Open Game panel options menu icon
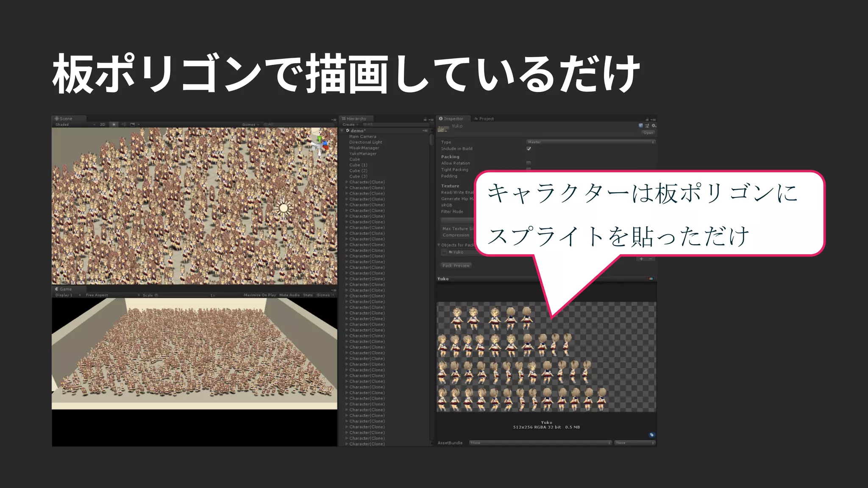The width and height of the screenshot is (868, 488). (x=334, y=290)
